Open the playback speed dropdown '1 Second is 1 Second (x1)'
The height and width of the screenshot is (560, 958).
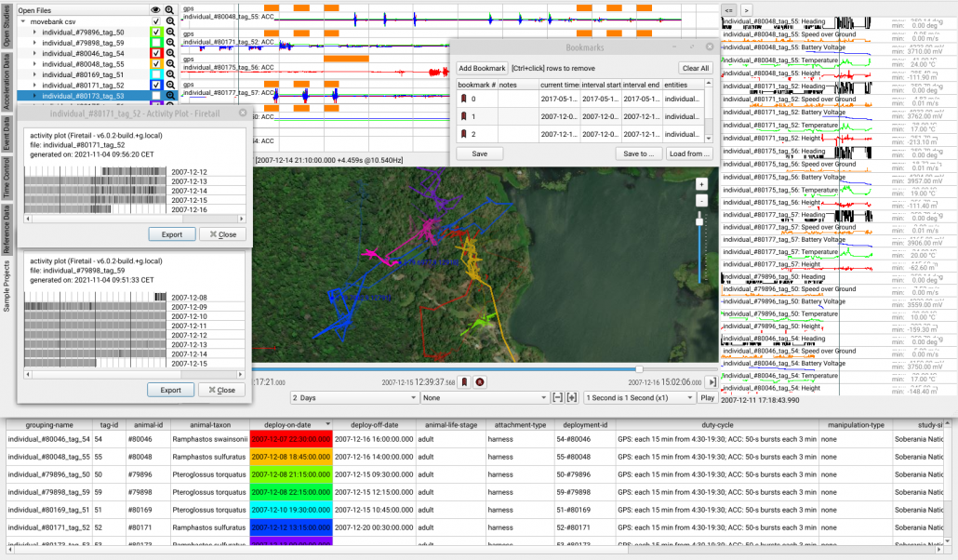click(x=640, y=397)
